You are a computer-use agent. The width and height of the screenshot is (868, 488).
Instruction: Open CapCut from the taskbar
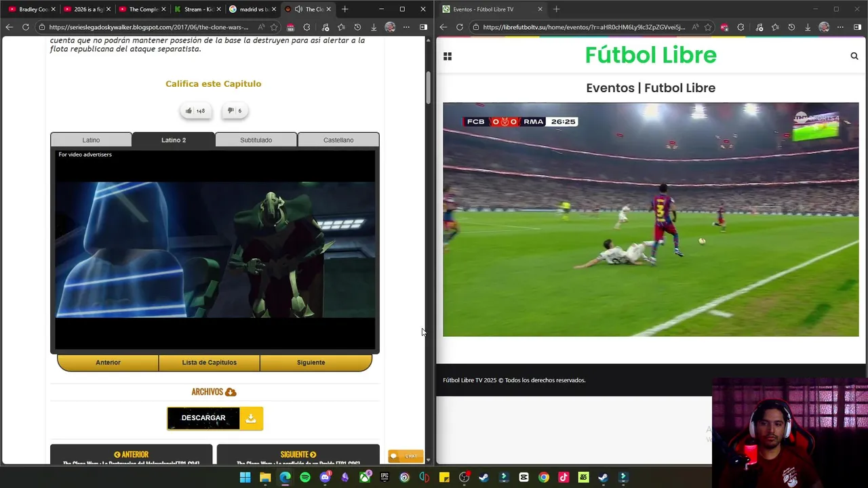(524, 477)
